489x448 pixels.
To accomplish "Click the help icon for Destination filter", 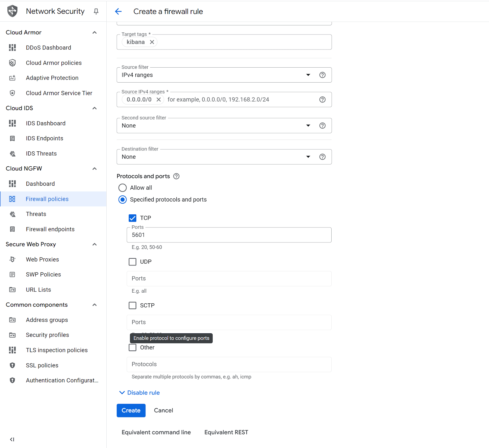I will (x=322, y=157).
